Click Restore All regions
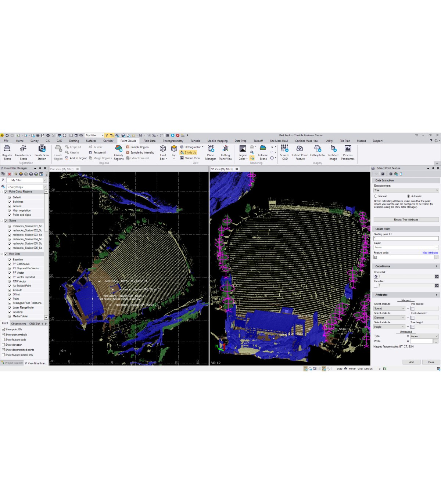This screenshot has width=441, height=504. (97, 152)
